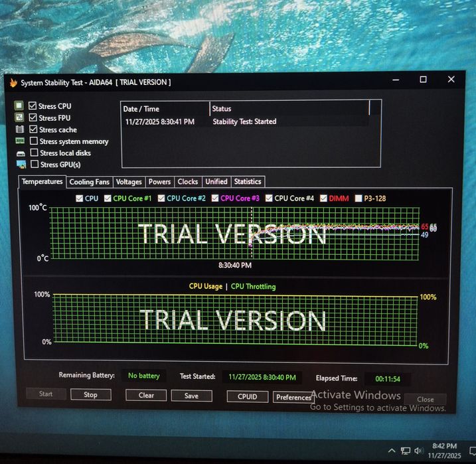Open the network icon in system tray
This screenshot has width=476, height=464.
[405, 451]
